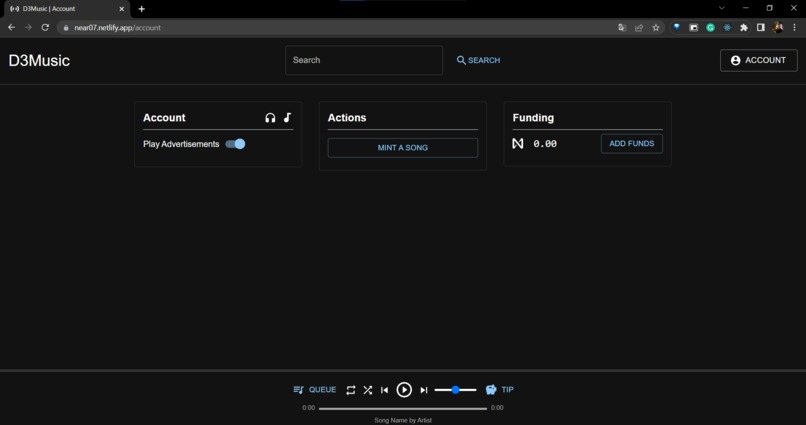
Task: Open the Chrome profile avatar
Action: tap(778, 27)
